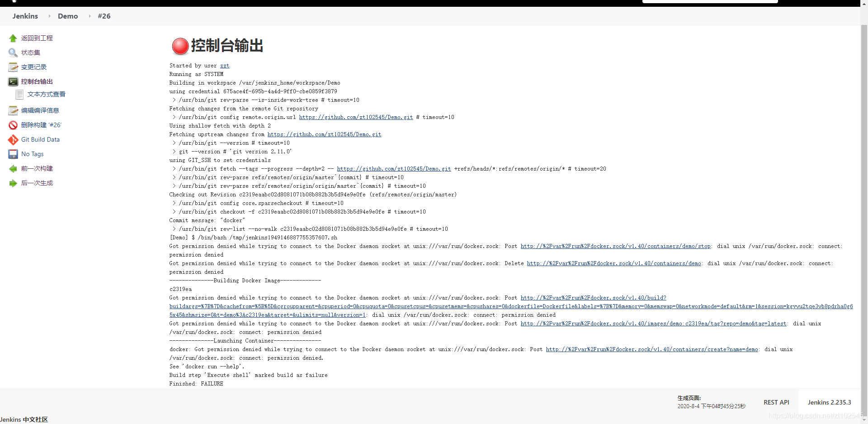Click 'Finished: FAILURE' text
Screen dimensions: 868x424
click(196, 384)
